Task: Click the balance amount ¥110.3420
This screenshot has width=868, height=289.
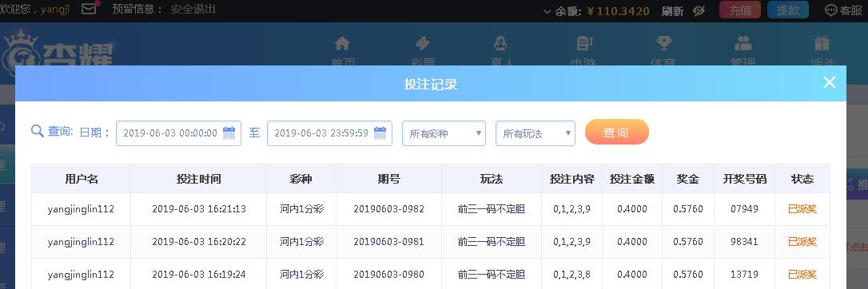Action: 618,10
